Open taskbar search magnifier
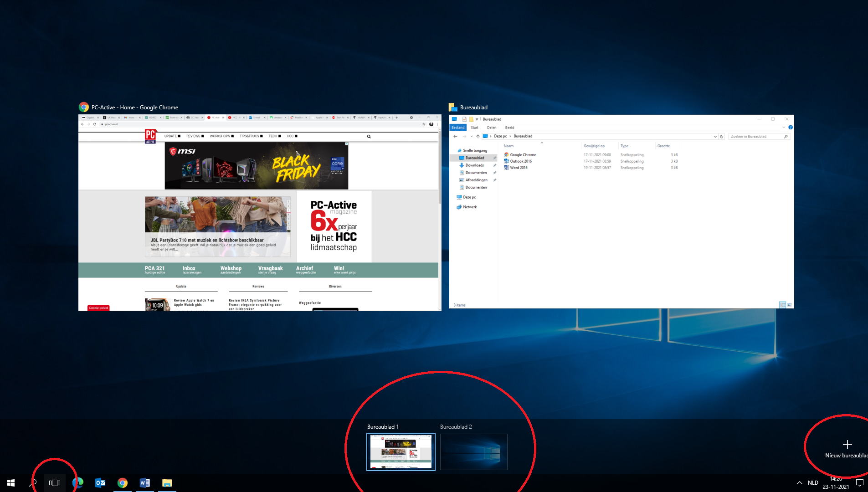 point(33,483)
